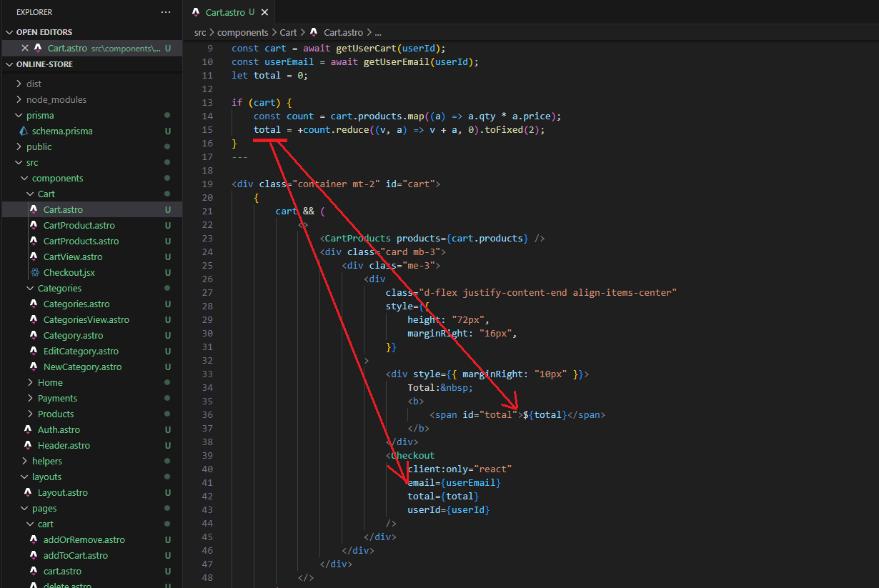Click the Prisma icon beside schema.prisma

(24, 131)
